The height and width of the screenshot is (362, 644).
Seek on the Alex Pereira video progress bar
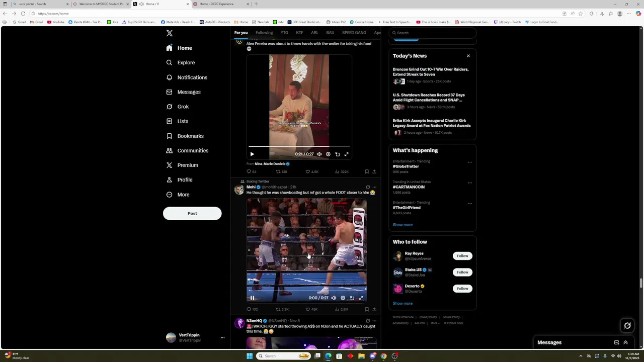(299, 146)
